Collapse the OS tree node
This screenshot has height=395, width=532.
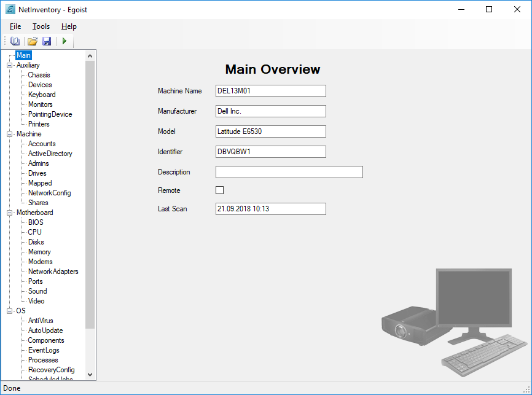click(9, 311)
